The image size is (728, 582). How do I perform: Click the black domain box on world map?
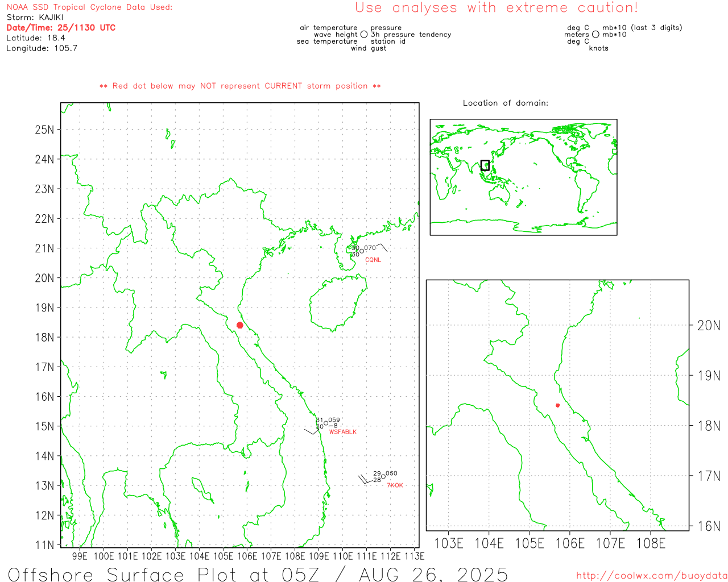tap(485, 165)
